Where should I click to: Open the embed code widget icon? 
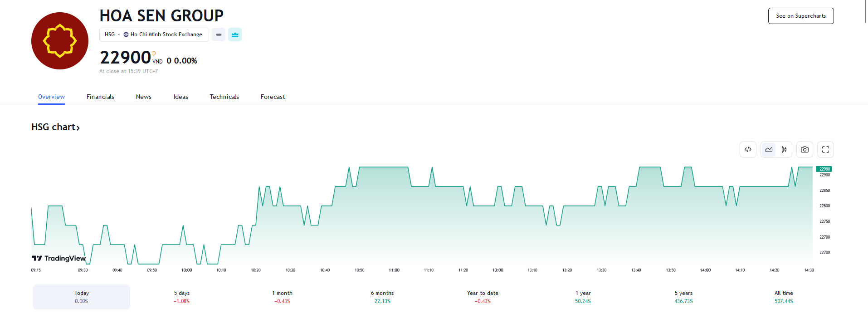(748, 149)
